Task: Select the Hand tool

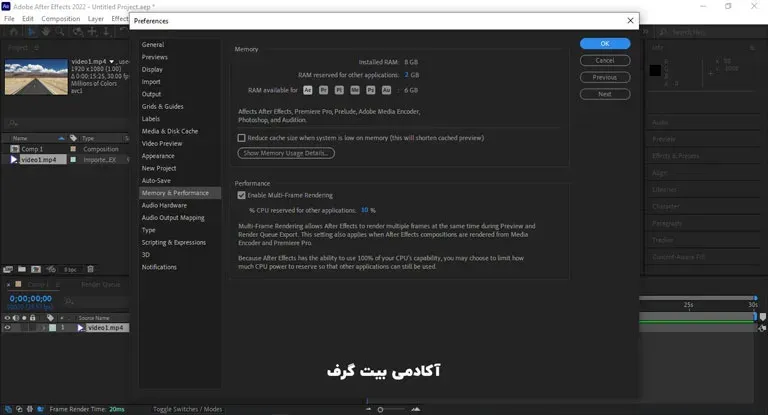Action: (x=46, y=32)
